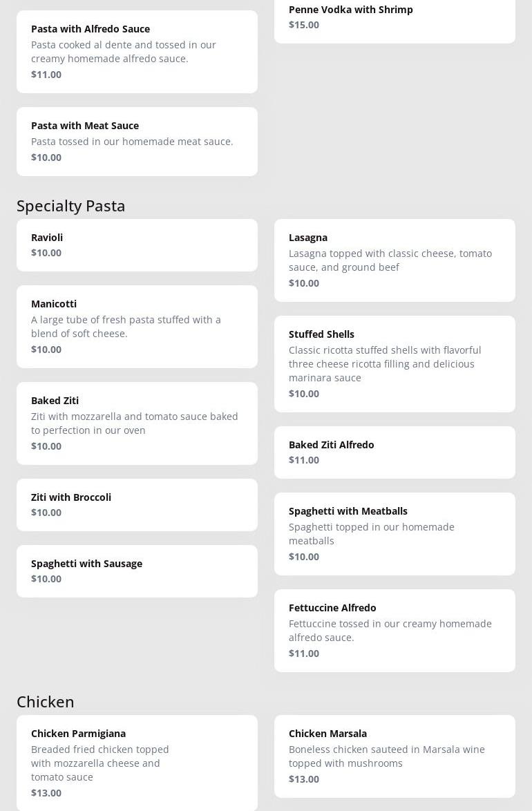Click the Specialty Pasta section heading

pyautogui.click(x=71, y=206)
